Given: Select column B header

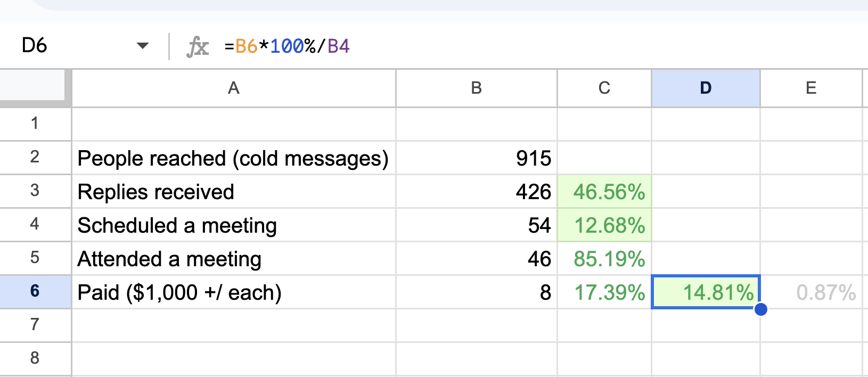Looking at the screenshot, I should coord(476,88).
